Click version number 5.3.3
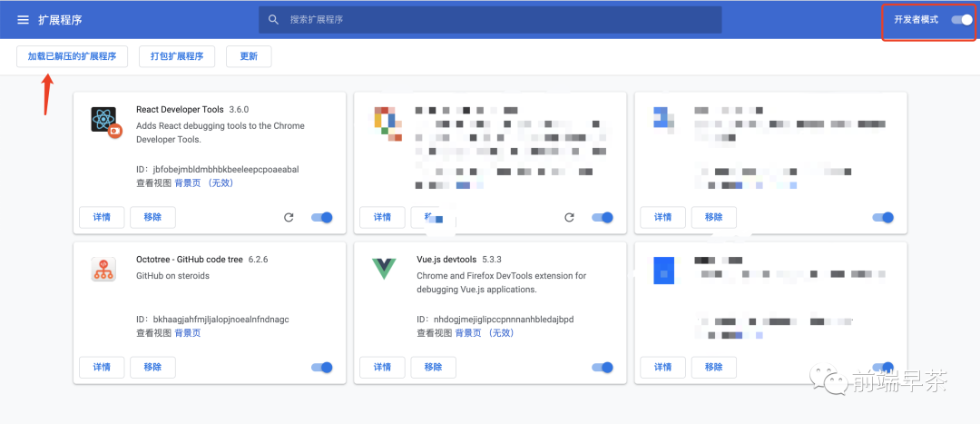The height and width of the screenshot is (424, 980). [492, 260]
